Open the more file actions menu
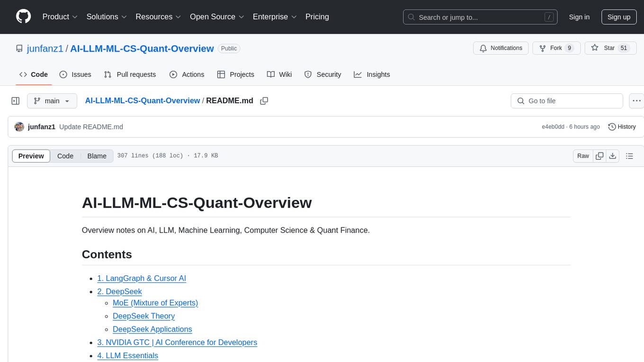This screenshot has height=362, width=644. 636,101
